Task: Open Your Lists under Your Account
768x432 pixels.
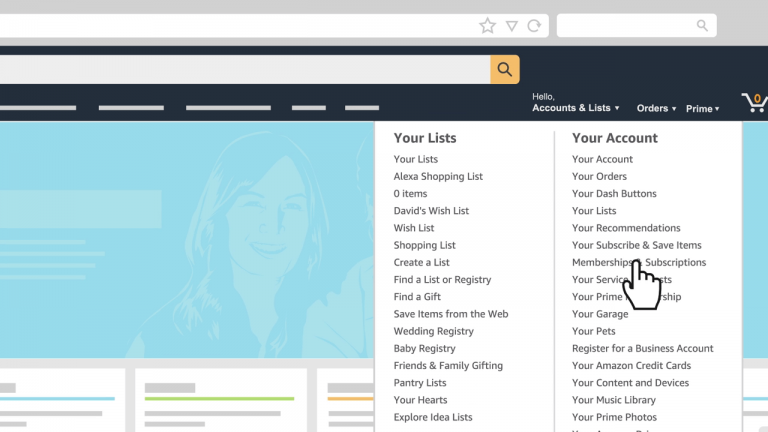Action: point(594,211)
